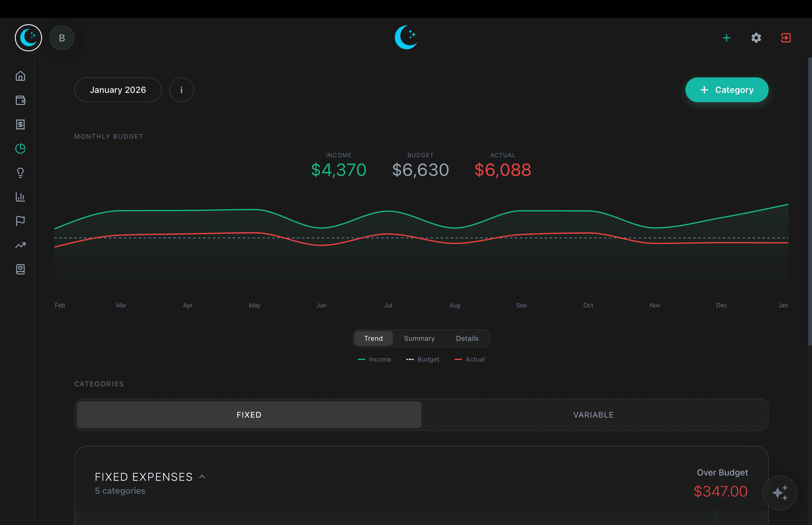Open the settings gear icon

pos(756,38)
